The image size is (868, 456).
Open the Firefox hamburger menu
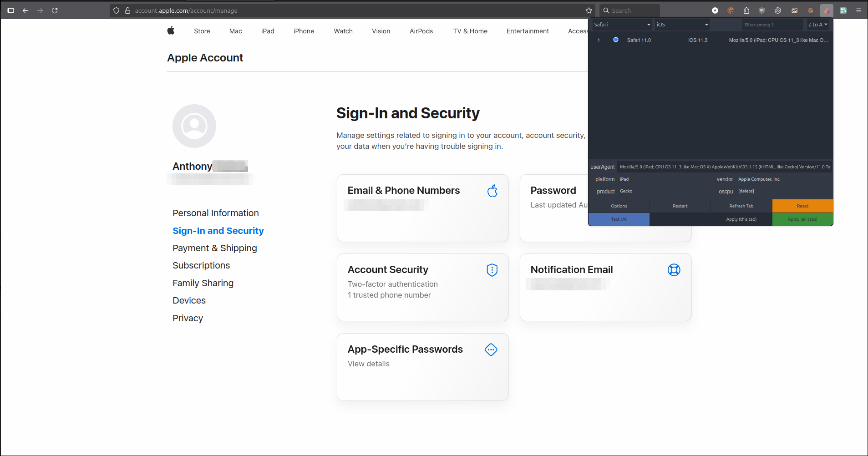coord(858,10)
